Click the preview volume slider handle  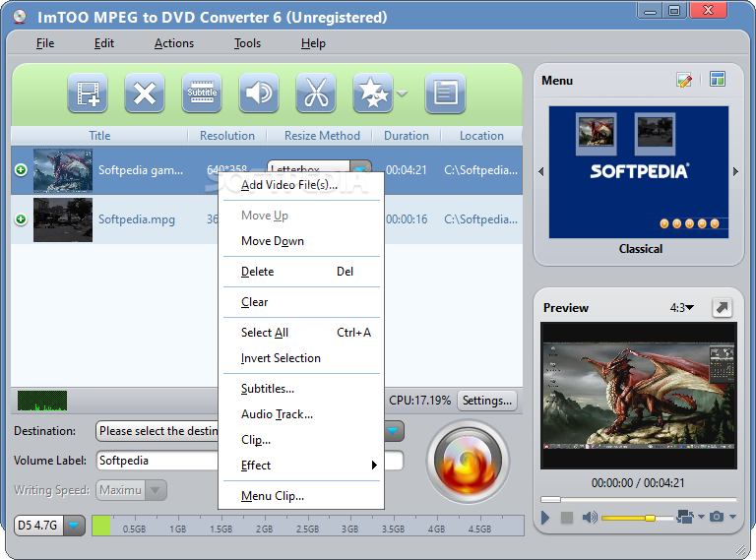point(650,518)
